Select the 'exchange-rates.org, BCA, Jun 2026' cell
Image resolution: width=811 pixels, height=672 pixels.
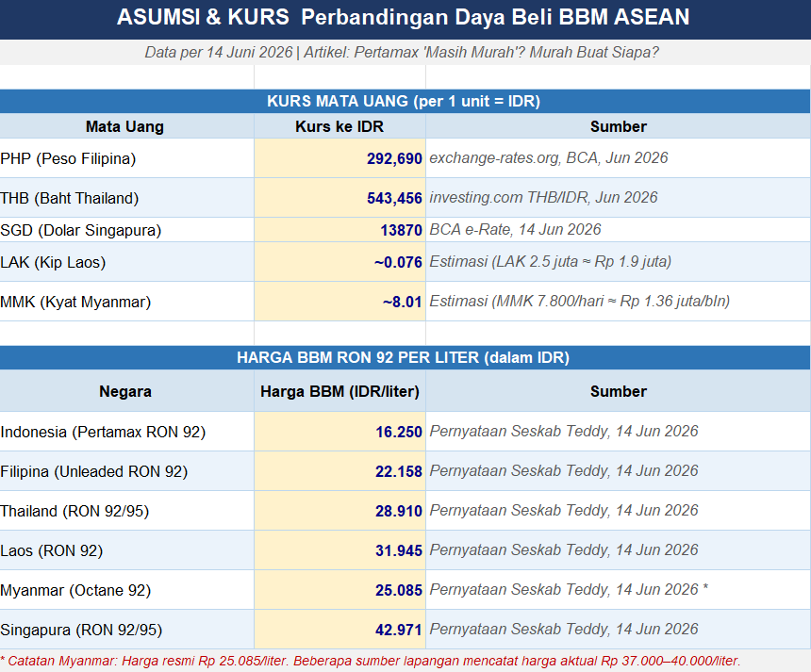coord(618,158)
